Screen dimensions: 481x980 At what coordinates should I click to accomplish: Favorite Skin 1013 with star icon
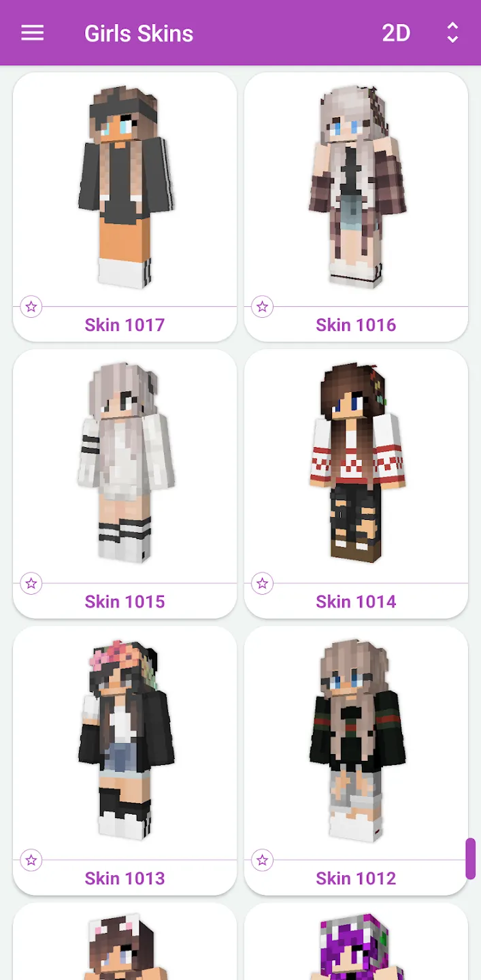pos(31,860)
